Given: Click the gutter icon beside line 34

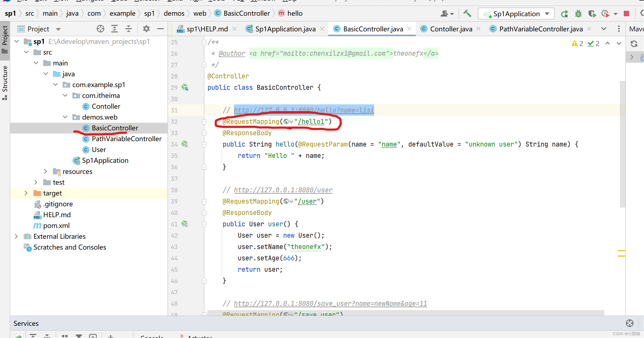Looking at the screenshot, I should pos(185,144).
